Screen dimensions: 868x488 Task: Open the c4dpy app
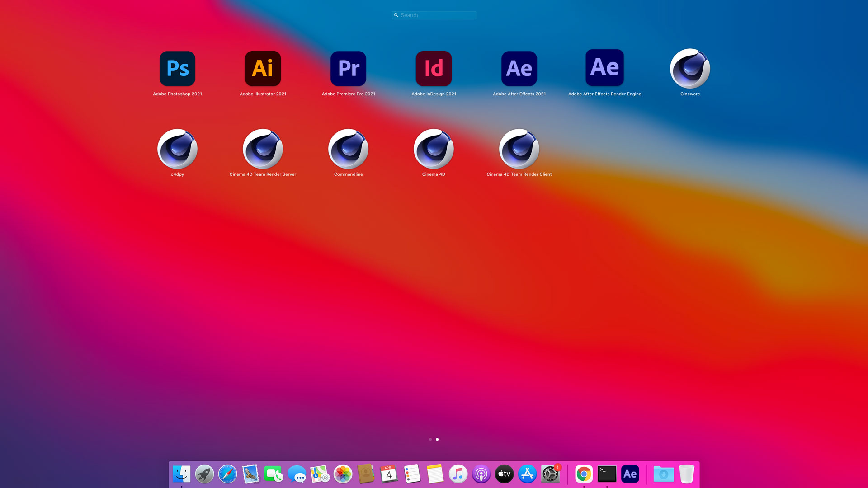(x=177, y=149)
